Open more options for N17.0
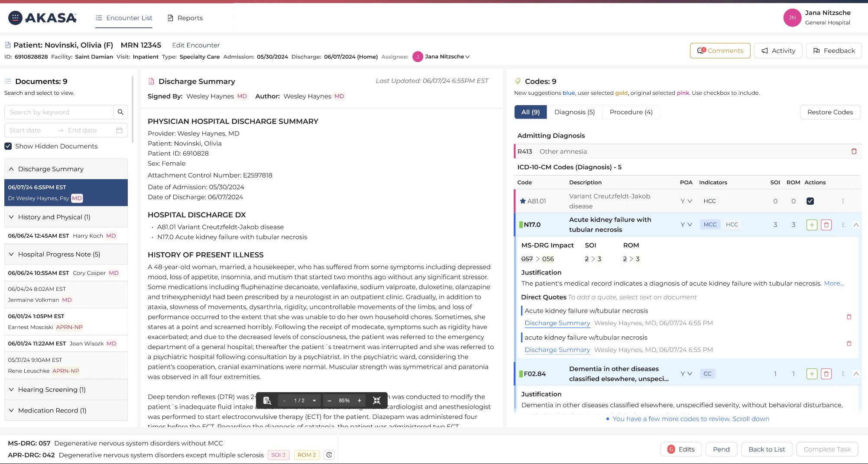The width and height of the screenshot is (868, 464). click(x=843, y=225)
